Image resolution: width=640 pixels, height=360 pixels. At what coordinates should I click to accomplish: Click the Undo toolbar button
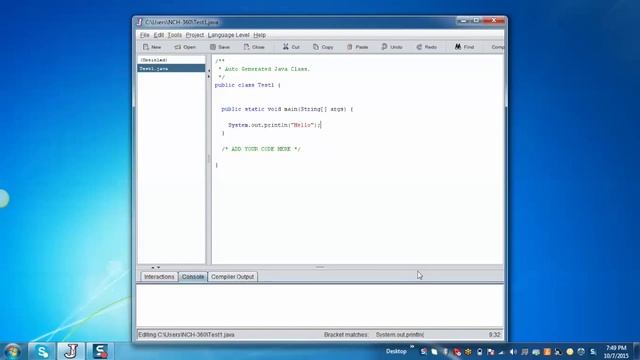click(x=392, y=47)
